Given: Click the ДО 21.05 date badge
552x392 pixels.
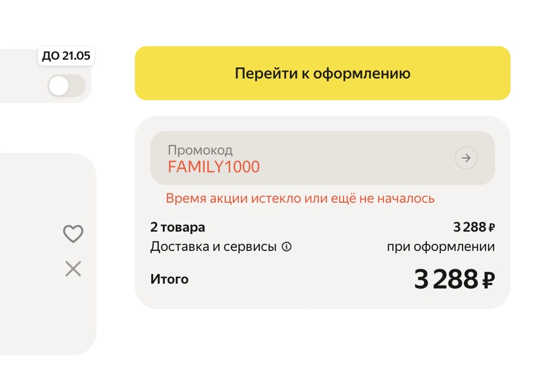Looking at the screenshot, I should click(x=66, y=55).
